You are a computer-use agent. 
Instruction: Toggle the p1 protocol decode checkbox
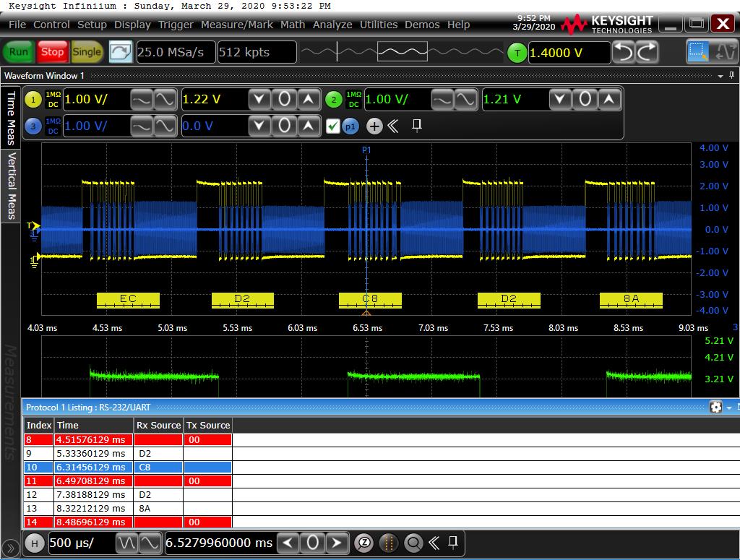[x=332, y=126]
